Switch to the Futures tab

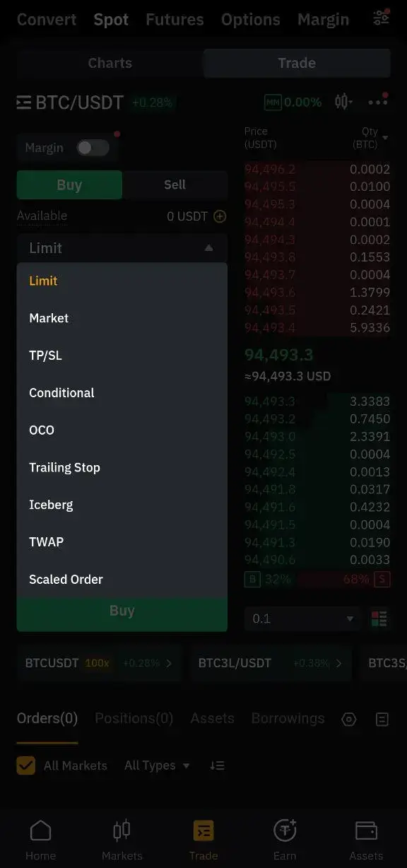tap(175, 19)
